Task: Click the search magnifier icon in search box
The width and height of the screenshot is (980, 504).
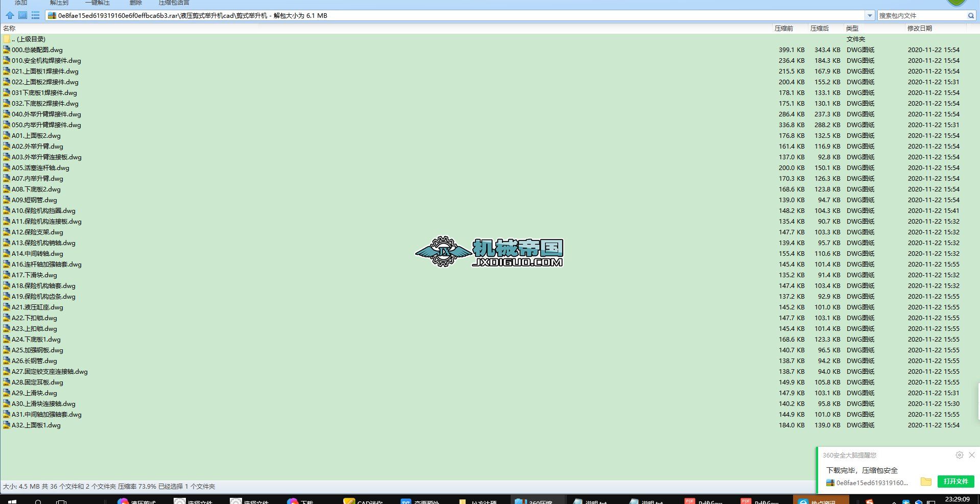Action: [971, 15]
